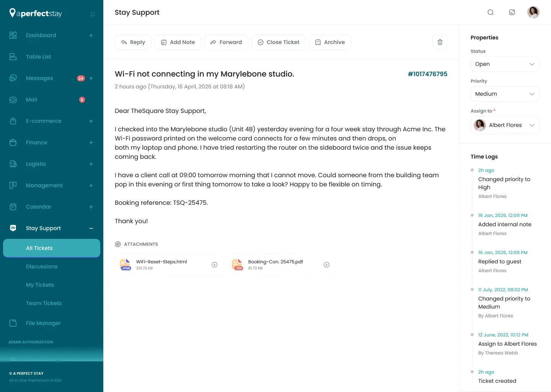Open user profile avatar menu
The width and height of the screenshot is (551, 392).
533,12
